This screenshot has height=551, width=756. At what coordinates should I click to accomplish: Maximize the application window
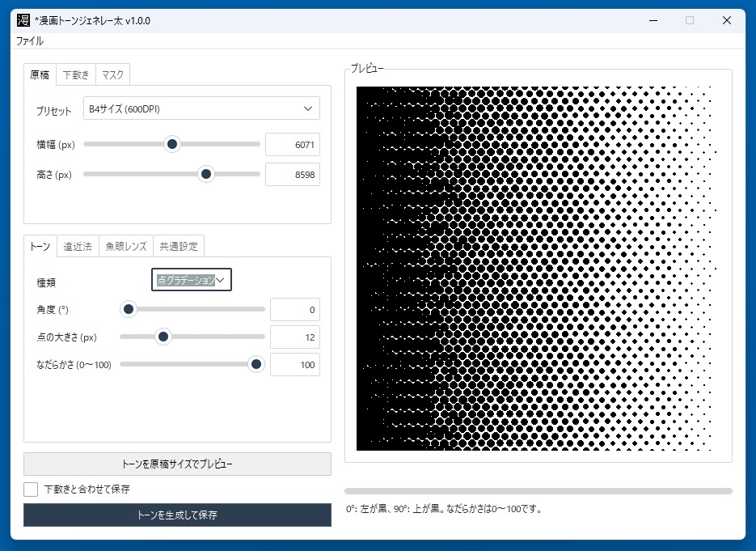click(690, 20)
